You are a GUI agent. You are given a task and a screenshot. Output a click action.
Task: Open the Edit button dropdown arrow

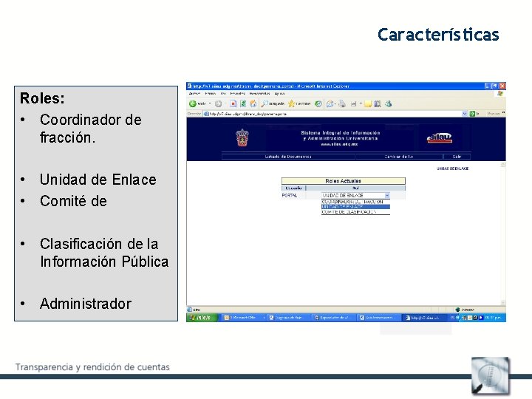pyautogui.click(x=361, y=104)
